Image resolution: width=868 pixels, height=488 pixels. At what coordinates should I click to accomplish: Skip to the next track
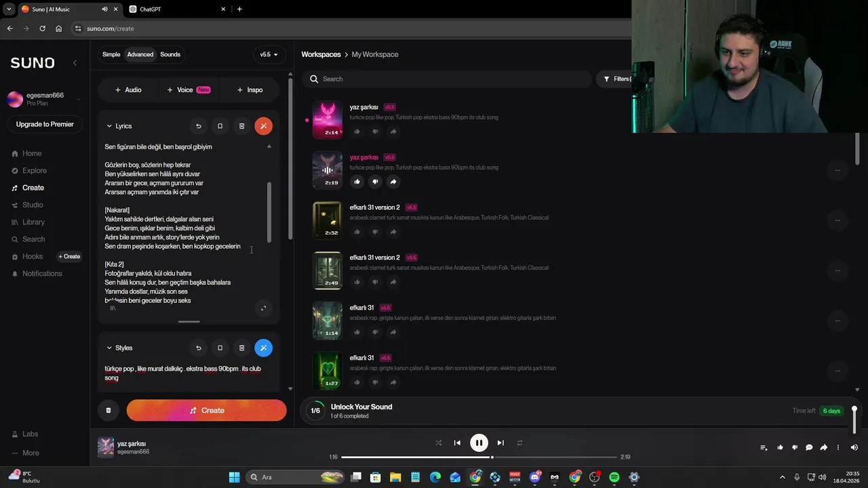pos(500,443)
